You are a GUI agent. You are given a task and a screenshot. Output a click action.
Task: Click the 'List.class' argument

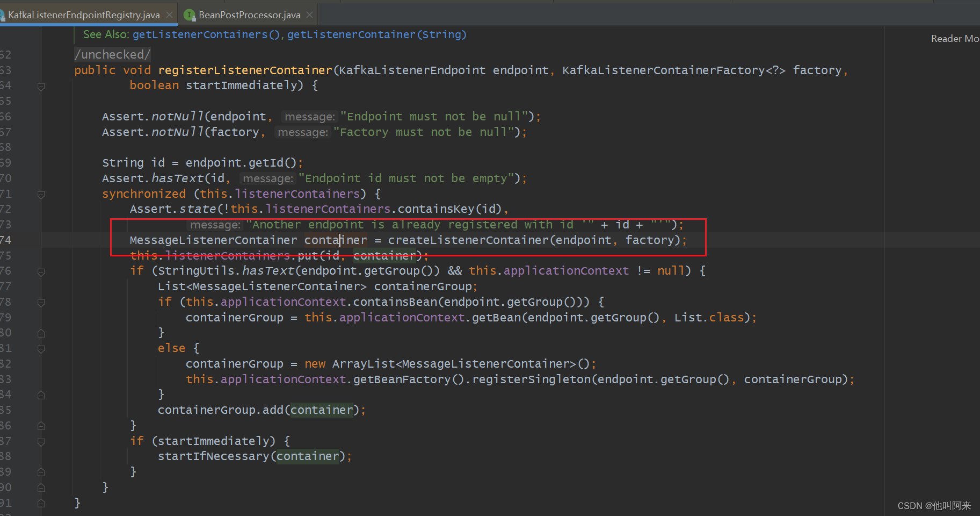tap(709, 318)
